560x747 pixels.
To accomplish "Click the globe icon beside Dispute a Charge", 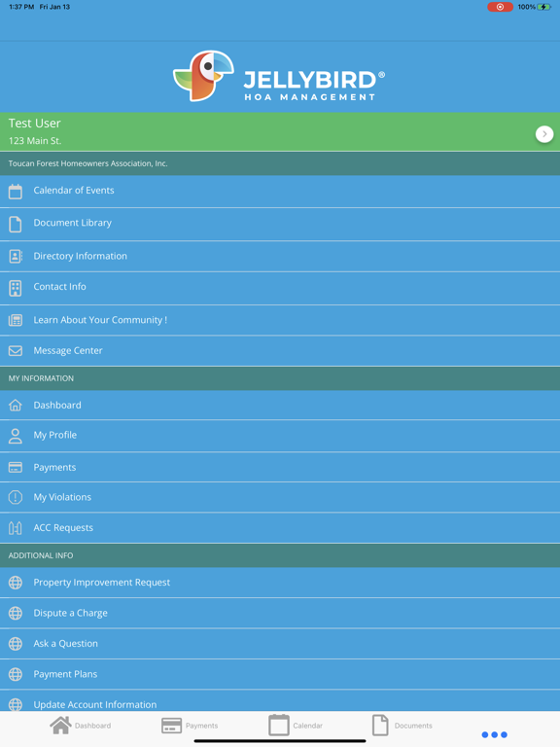I will click(16, 613).
